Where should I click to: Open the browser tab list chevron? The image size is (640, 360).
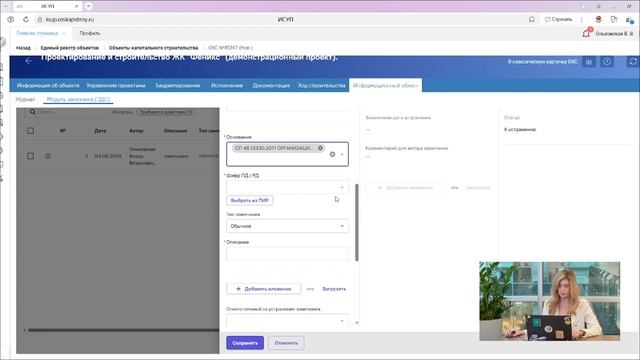[x=6, y=6]
